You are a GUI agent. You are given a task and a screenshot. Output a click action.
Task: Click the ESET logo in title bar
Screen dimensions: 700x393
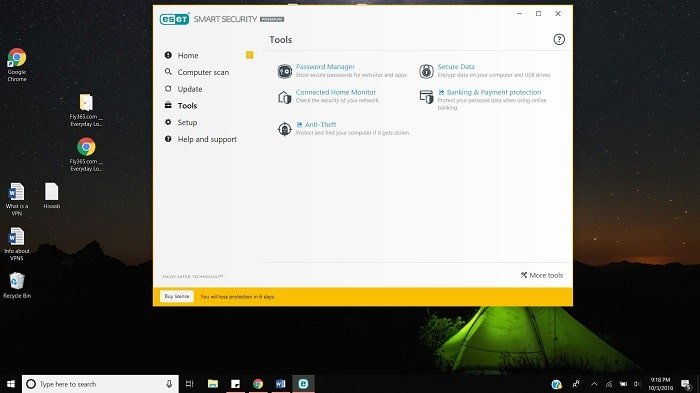175,19
